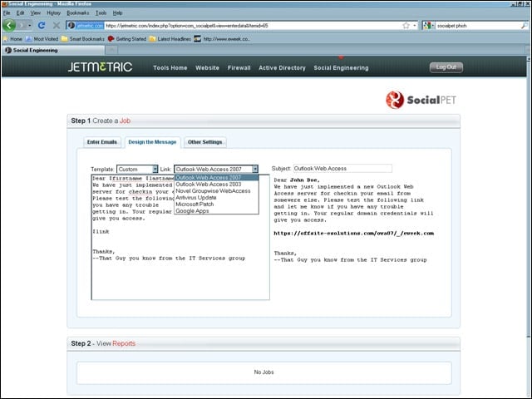Click the No Jobs text
This screenshot has width=532, height=399.
point(264,372)
